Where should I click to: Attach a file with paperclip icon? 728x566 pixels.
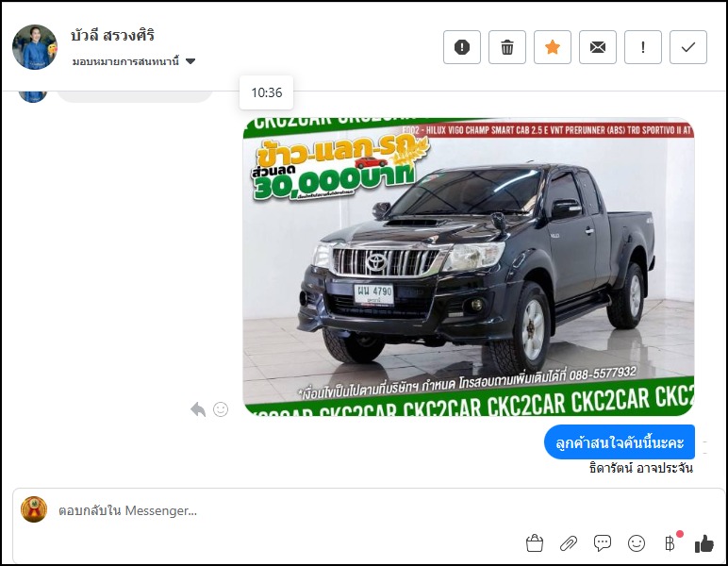[569, 542]
